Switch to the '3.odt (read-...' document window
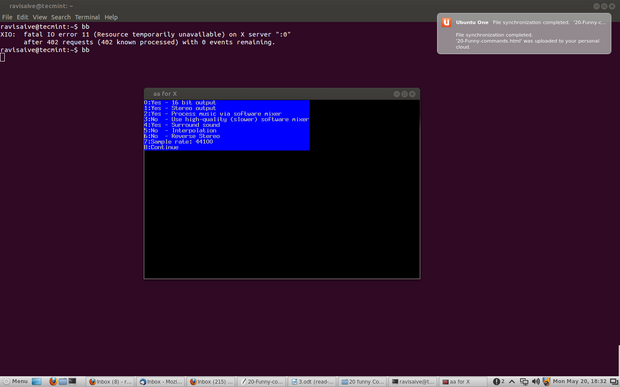 [312, 381]
